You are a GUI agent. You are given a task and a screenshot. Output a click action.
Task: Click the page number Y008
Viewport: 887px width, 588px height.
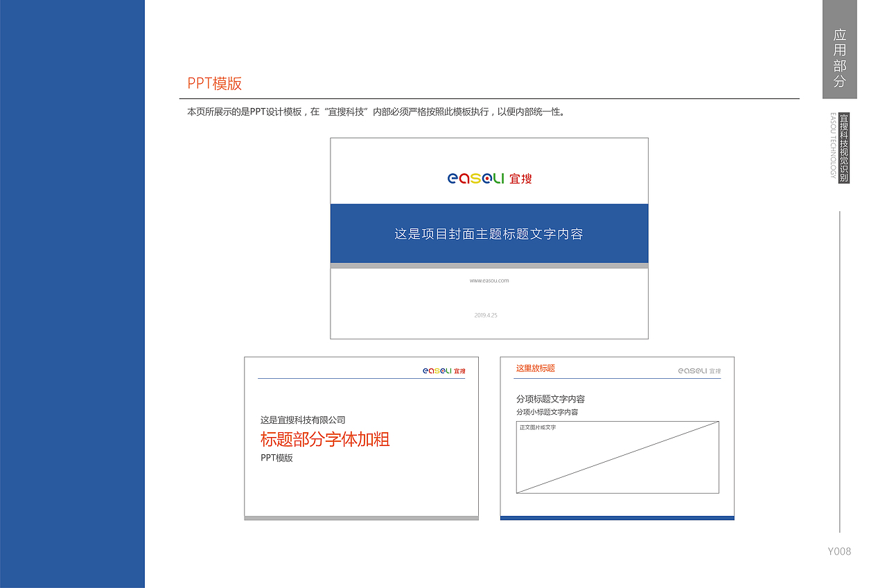(839, 551)
